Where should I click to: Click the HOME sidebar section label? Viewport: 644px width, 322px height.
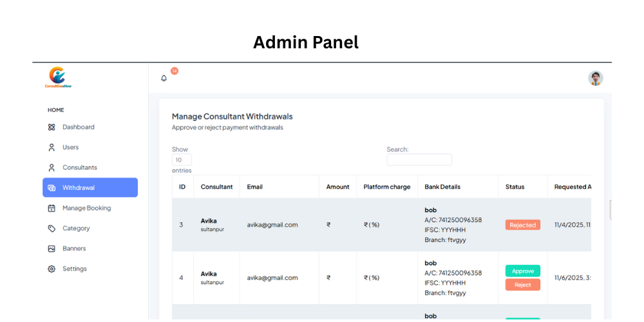[56, 110]
